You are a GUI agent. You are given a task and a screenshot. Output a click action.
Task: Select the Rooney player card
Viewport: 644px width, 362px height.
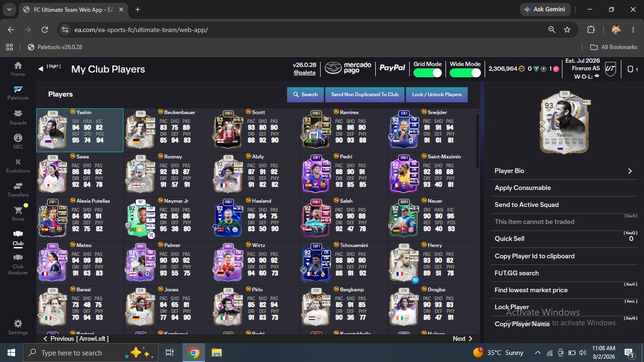coord(168,174)
